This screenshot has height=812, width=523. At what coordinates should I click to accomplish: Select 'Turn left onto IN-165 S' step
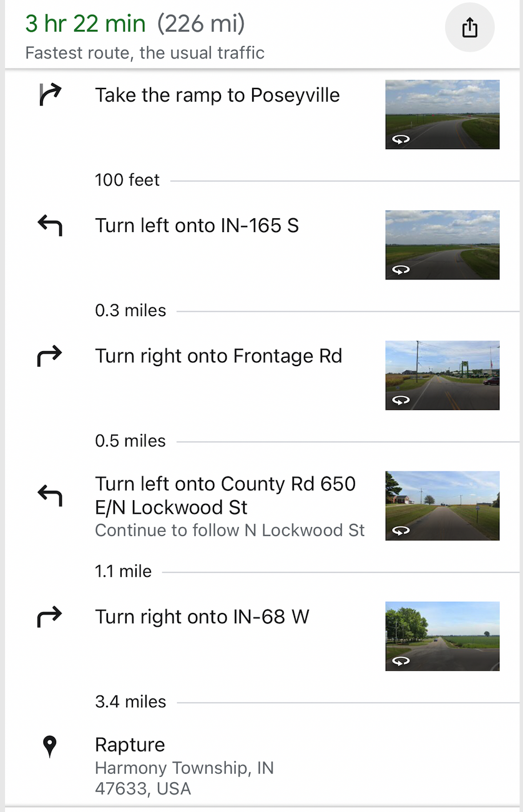click(197, 225)
